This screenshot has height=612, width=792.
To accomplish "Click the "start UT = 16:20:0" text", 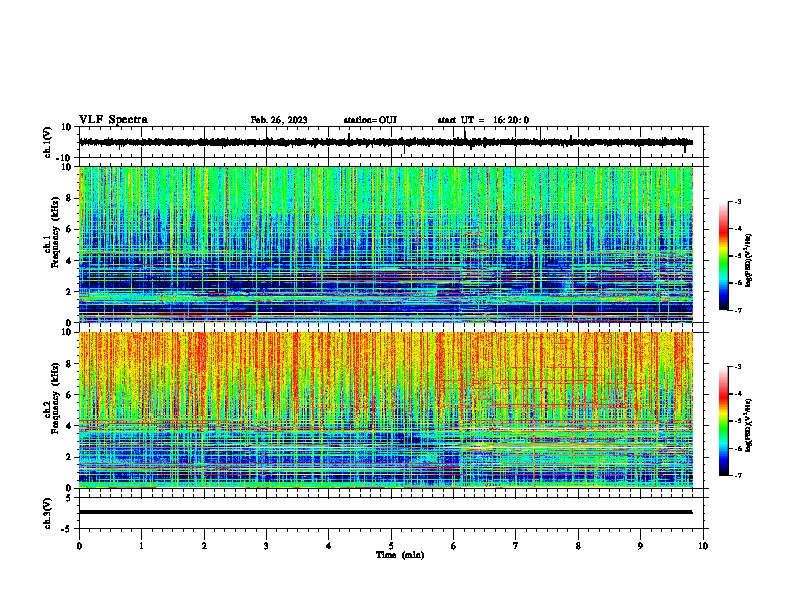I will [x=483, y=120].
